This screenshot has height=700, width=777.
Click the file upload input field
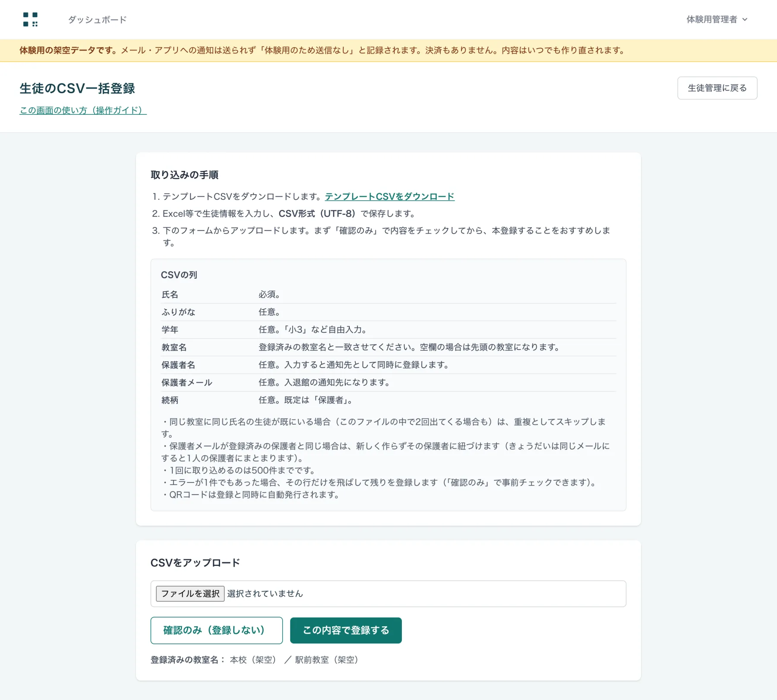388,594
